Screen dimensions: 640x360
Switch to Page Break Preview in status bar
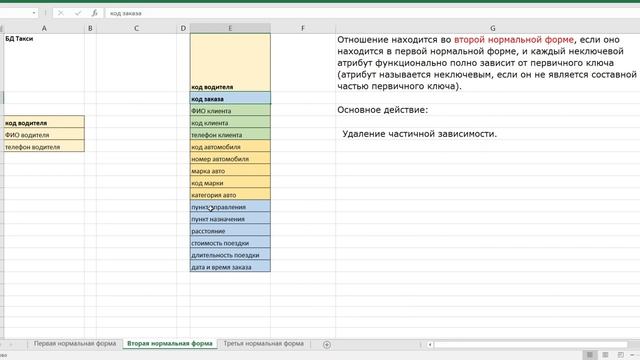621,355
